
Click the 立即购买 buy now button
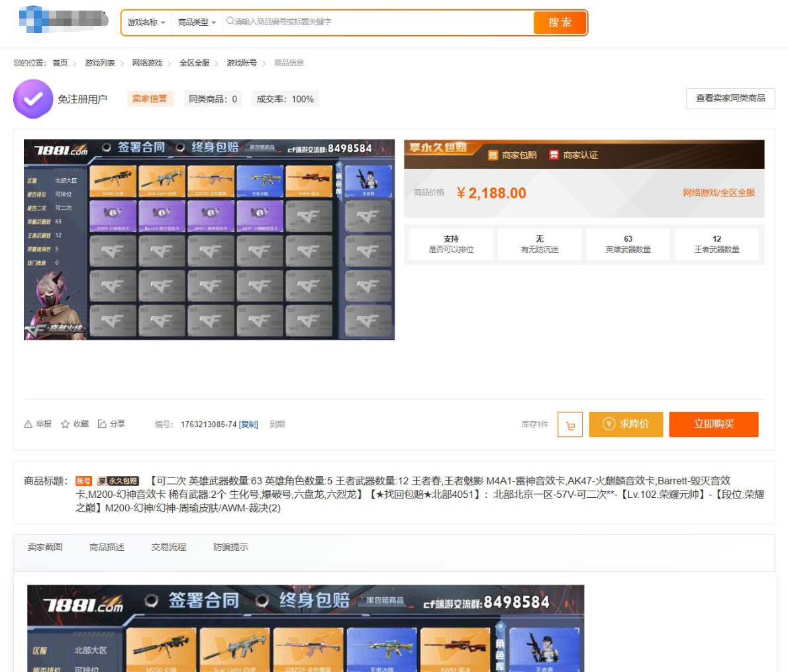[x=713, y=424]
